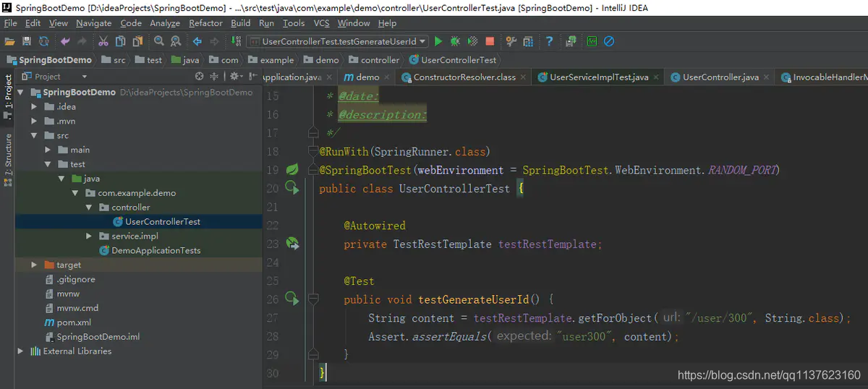Image resolution: width=868 pixels, height=389 pixels.
Task: Toggle code fold marker at line 26
Action: point(314,299)
